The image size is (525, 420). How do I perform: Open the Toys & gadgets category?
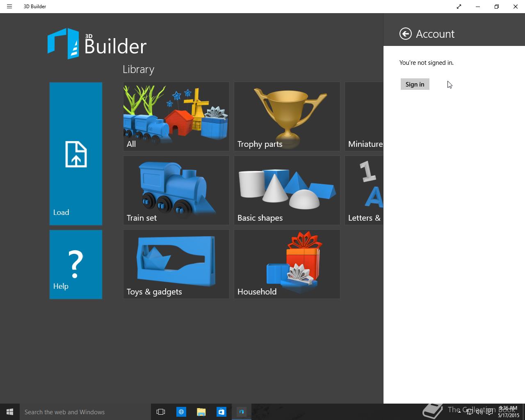coord(176,264)
